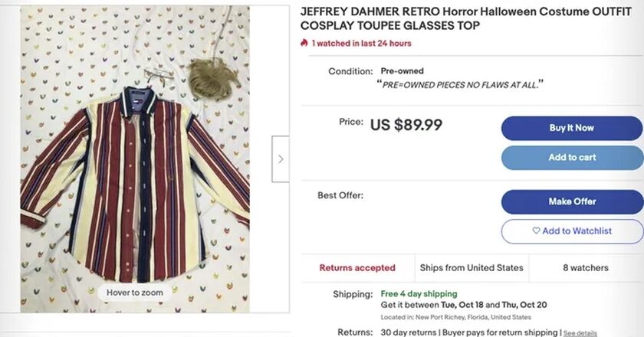Add the costume to cart
The width and height of the screenshot is (644, 337).
tap(572, 157)
